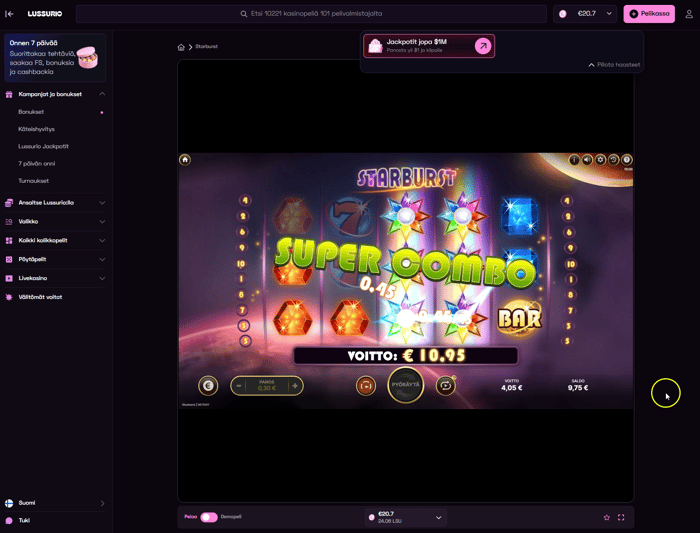Image resolution: width=700 pixels, height=533 pixels.
Task: Open 7 päivän onni menu item
Action: [x=37, y=164]
